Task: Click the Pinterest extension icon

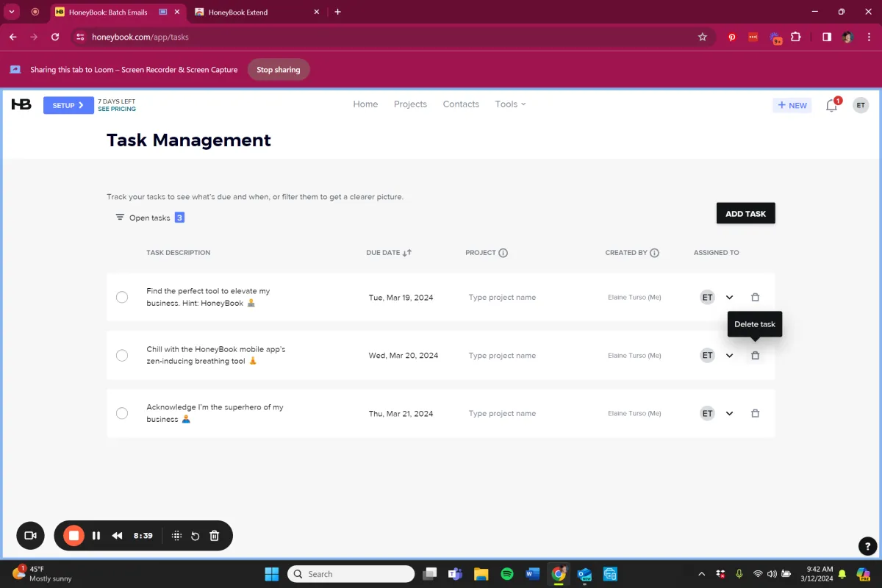Action: click(x=732, y=37)
